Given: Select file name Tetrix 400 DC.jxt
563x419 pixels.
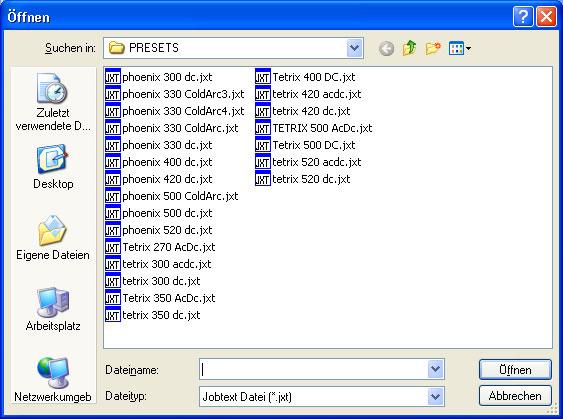Looking at the screenshot, I should pos(314,77).
